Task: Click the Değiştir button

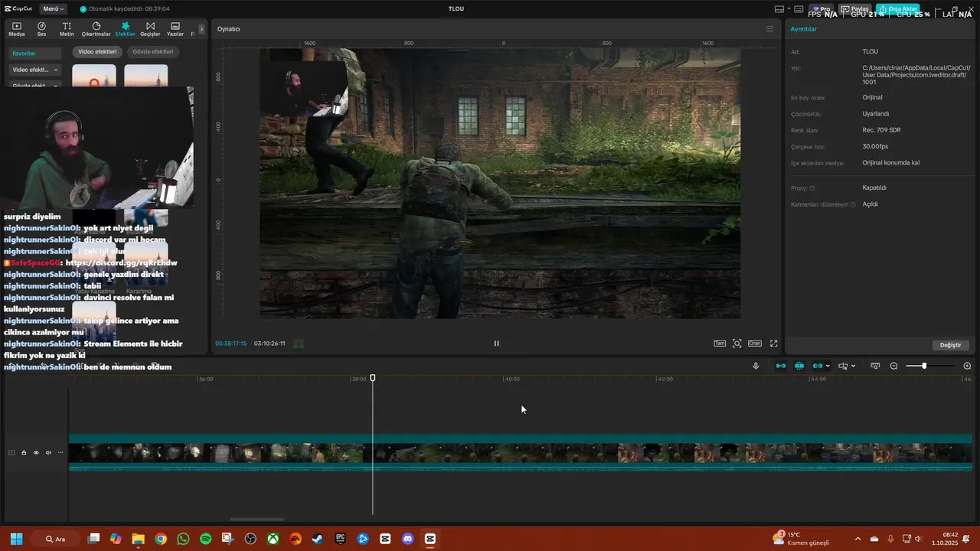Action: point(950,345)
